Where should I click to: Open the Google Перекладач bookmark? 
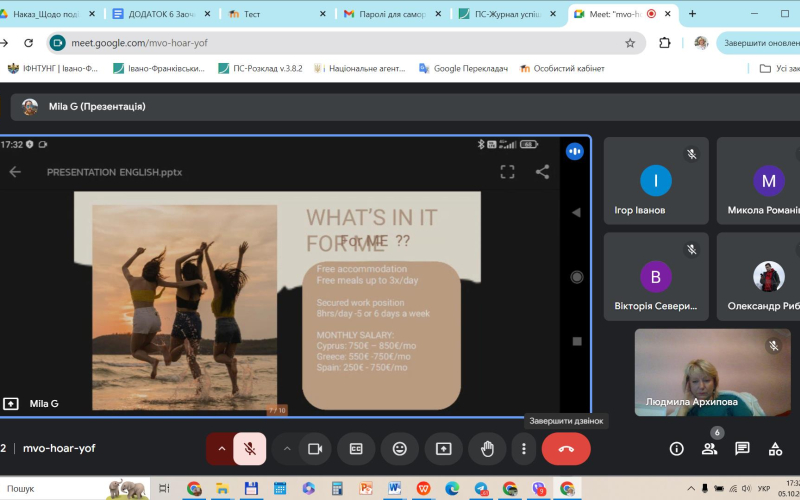tap(463, 68)
